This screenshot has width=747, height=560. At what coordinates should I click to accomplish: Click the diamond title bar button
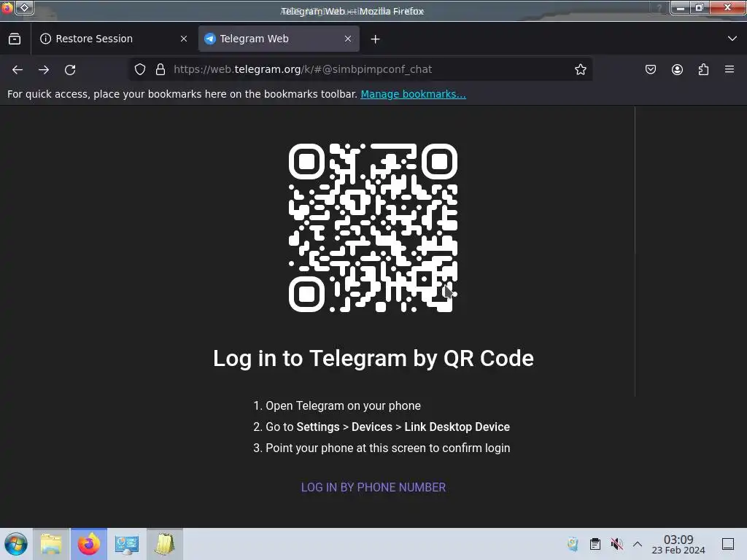[x=24, y=7]
